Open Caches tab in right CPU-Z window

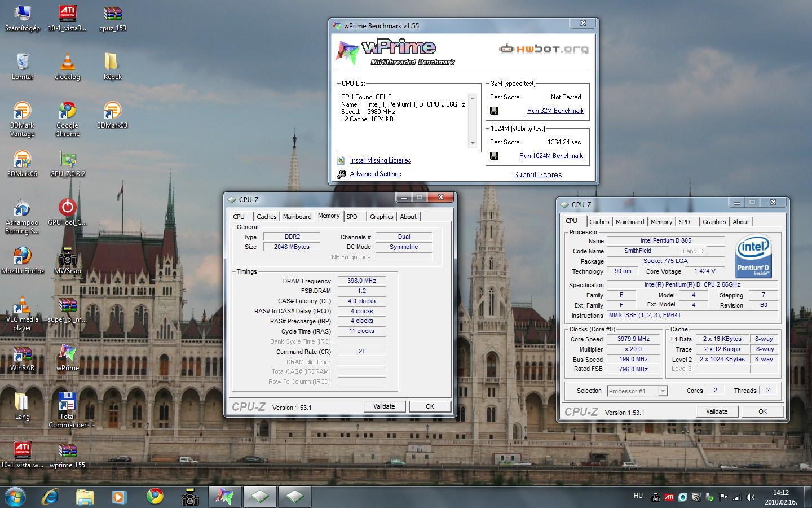click(x=599, y=222)
